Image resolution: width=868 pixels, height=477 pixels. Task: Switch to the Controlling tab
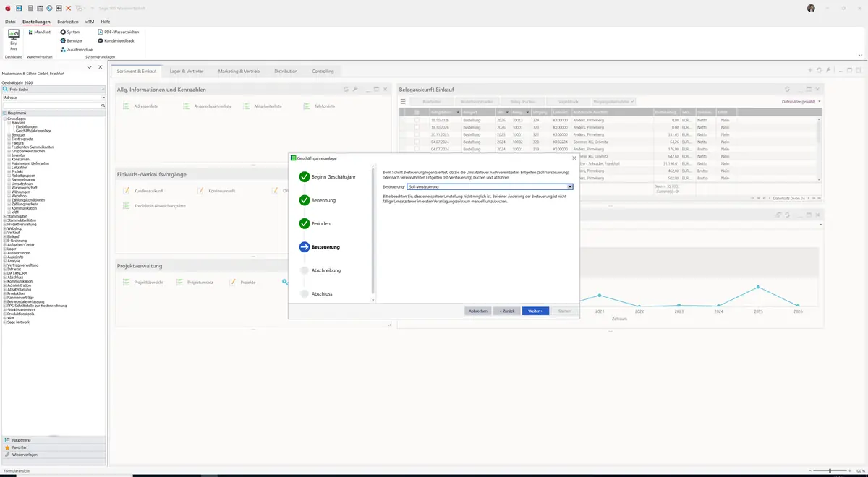[x=323, y=72]
